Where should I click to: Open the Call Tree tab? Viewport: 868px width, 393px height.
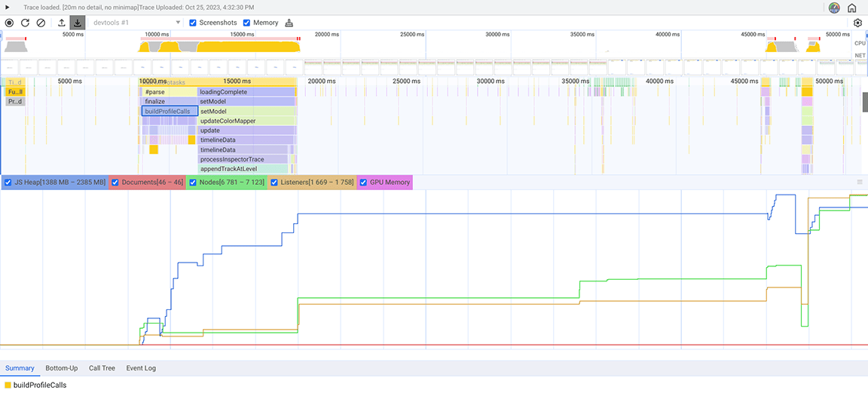(102, 368)
